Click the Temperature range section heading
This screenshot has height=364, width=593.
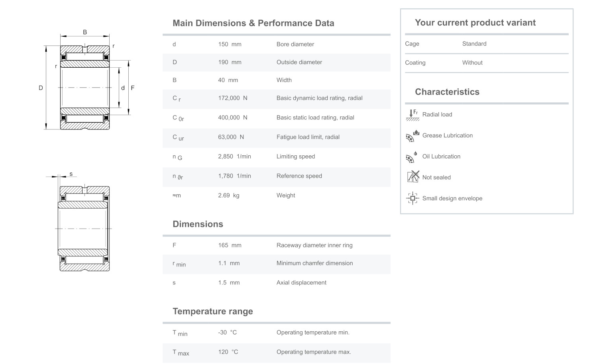click(212, 311)
